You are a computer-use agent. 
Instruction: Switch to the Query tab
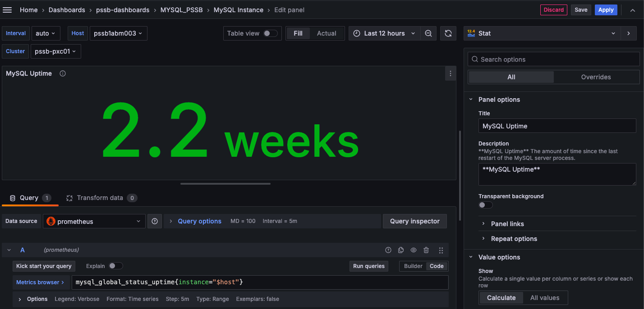30,198
